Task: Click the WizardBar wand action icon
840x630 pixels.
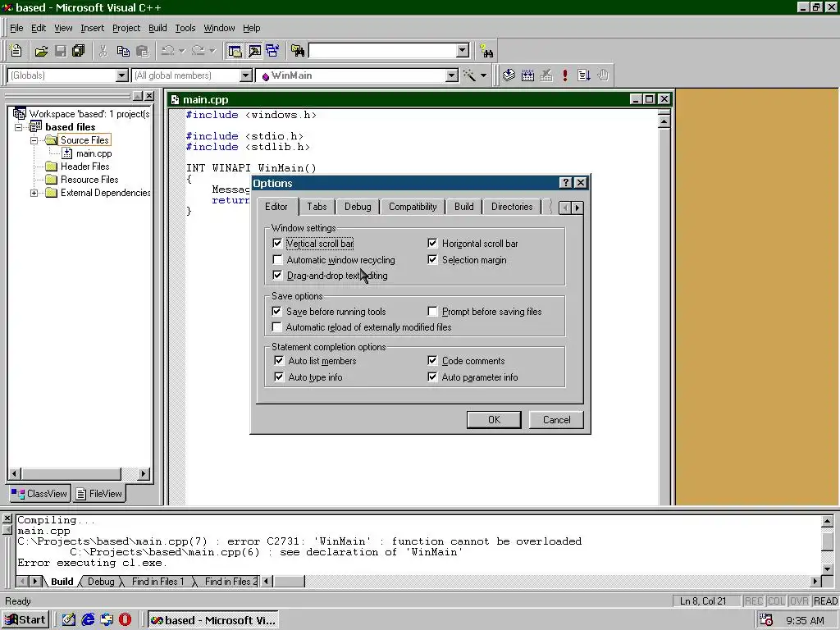Action: pyautogui.click(x=469, y=75)
